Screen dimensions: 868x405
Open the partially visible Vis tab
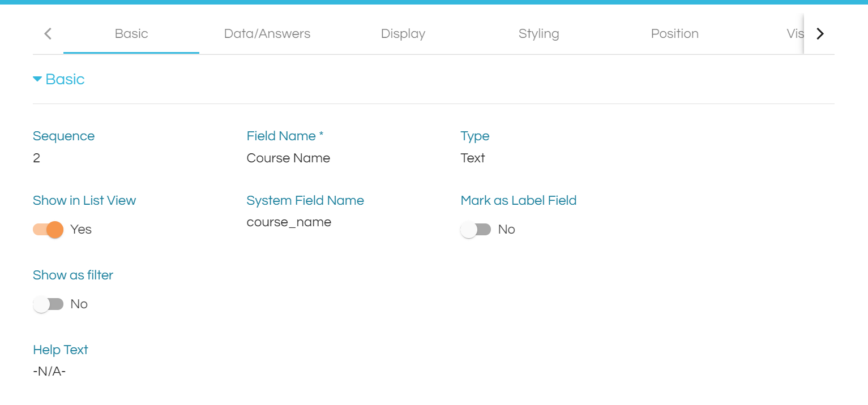[x=794, y=34]
